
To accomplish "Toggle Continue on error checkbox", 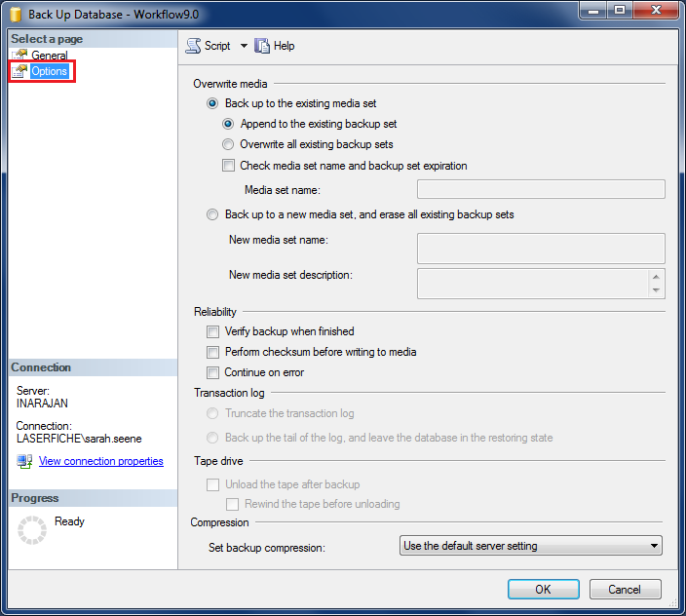I will [213, 372].
